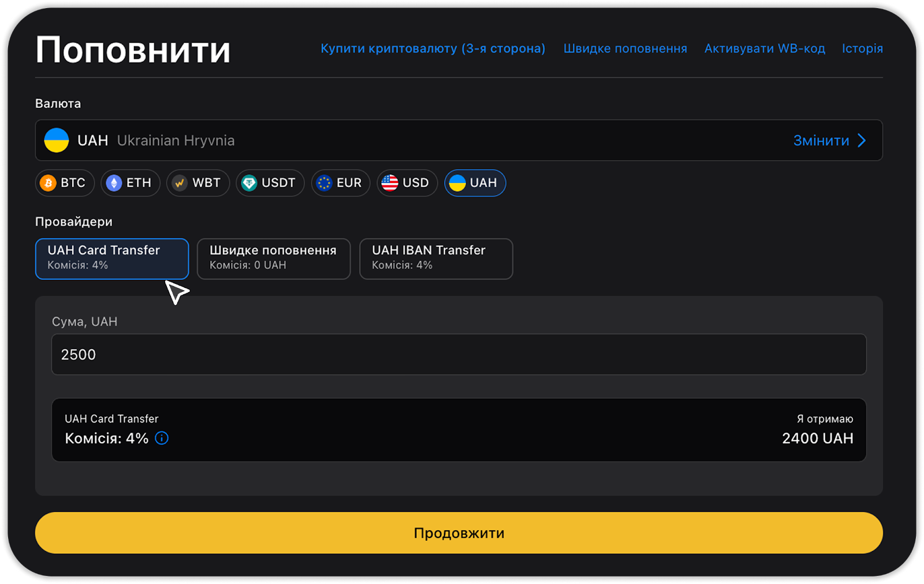Click the commission info icon
This screenshot has width=924, height=584.
162,438
